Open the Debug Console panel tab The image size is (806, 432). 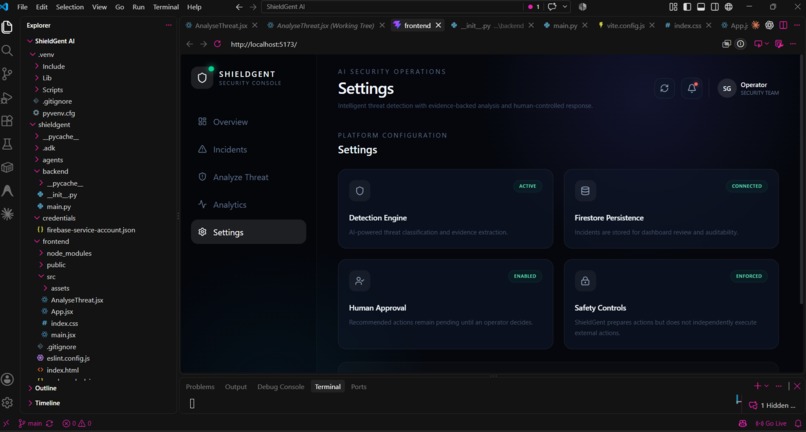pos(281,387)
